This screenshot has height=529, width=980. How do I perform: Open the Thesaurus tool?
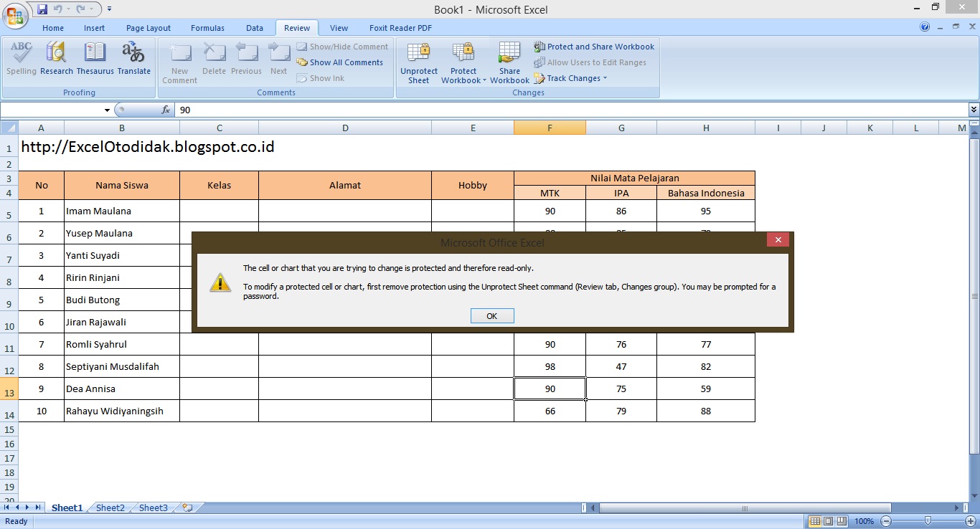[95, 59]
